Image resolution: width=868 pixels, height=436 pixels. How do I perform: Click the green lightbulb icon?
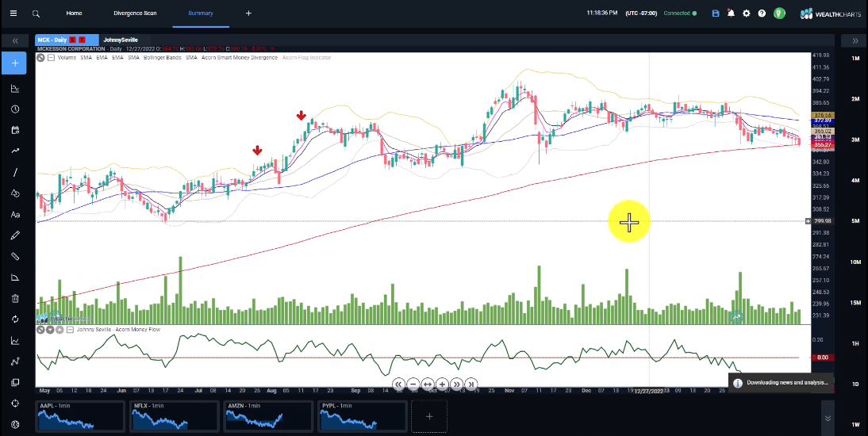click(x=779, y=13)
